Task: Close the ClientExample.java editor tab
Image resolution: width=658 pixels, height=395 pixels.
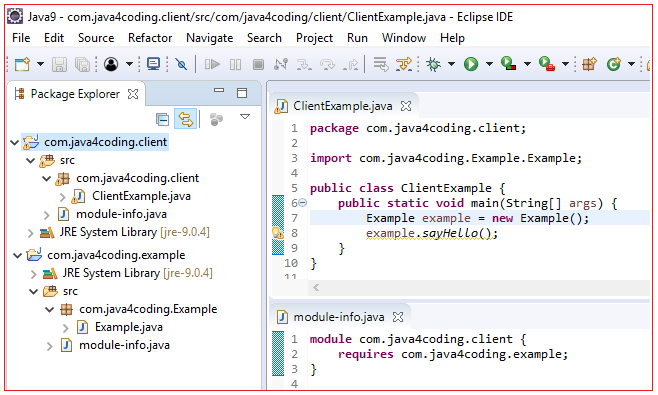Action: coord(406,106)
